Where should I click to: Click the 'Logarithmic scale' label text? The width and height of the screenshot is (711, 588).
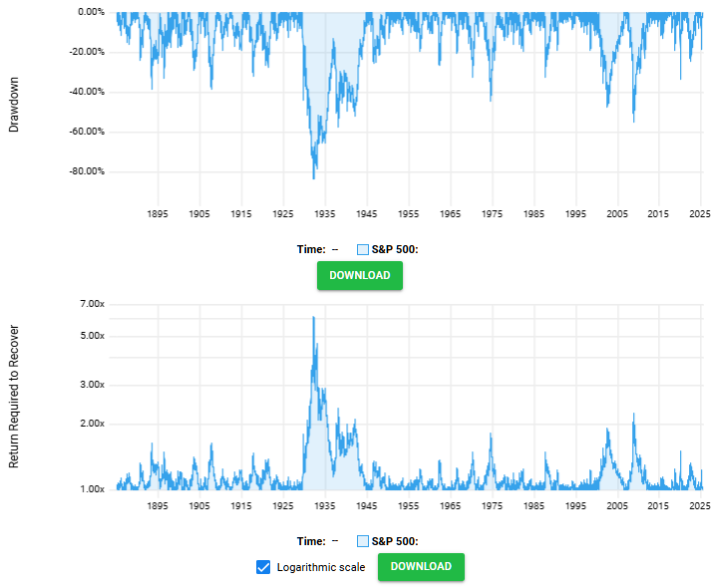320,567
